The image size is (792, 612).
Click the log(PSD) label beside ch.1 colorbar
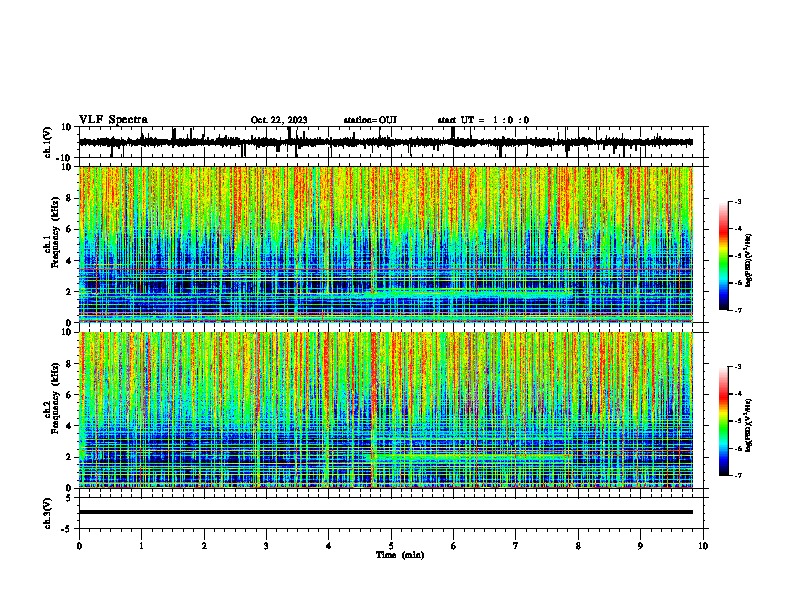(748, 261)
